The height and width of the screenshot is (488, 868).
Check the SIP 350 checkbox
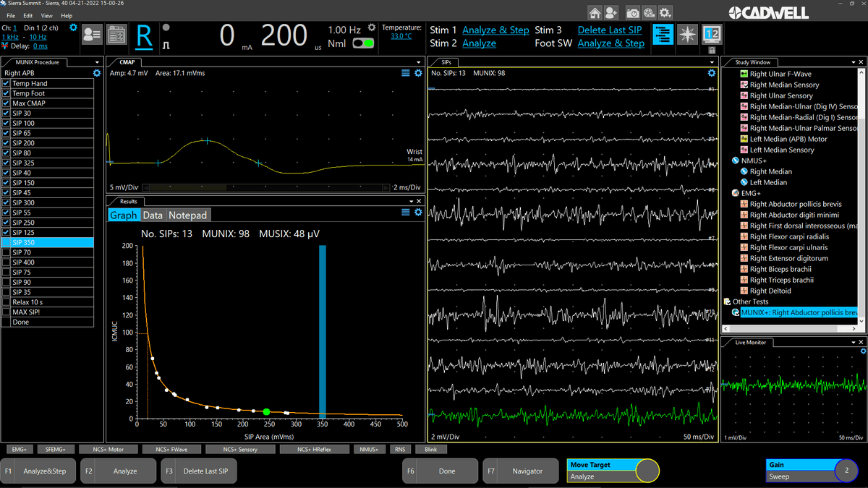(x=6, y=243)
